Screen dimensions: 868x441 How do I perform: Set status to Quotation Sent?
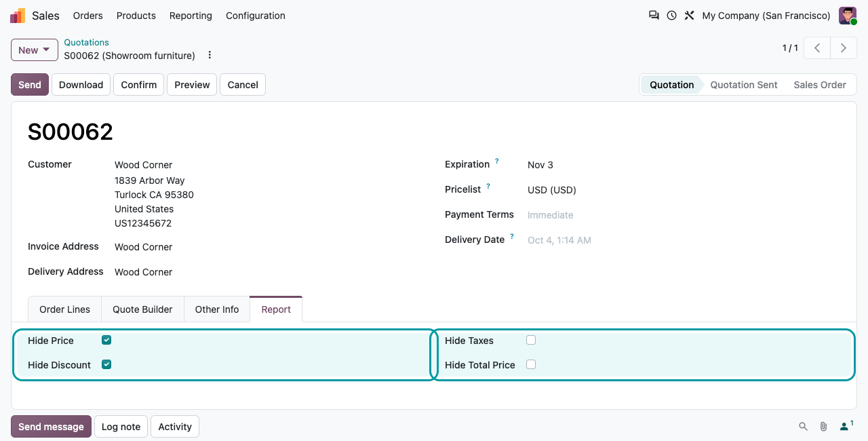[x=744, y=85]
